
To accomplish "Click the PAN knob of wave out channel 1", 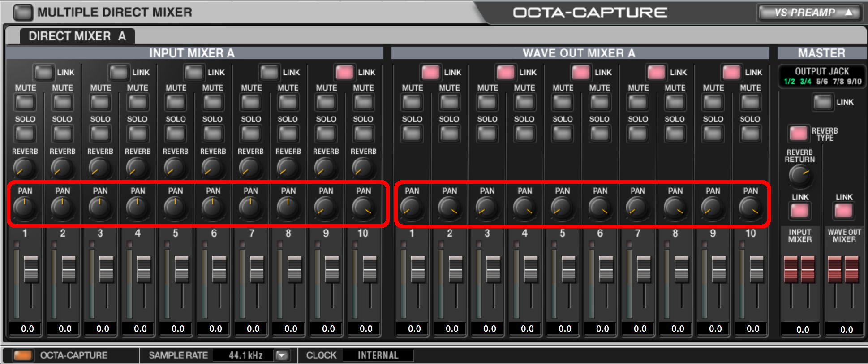I will click(x=412, y=208).
